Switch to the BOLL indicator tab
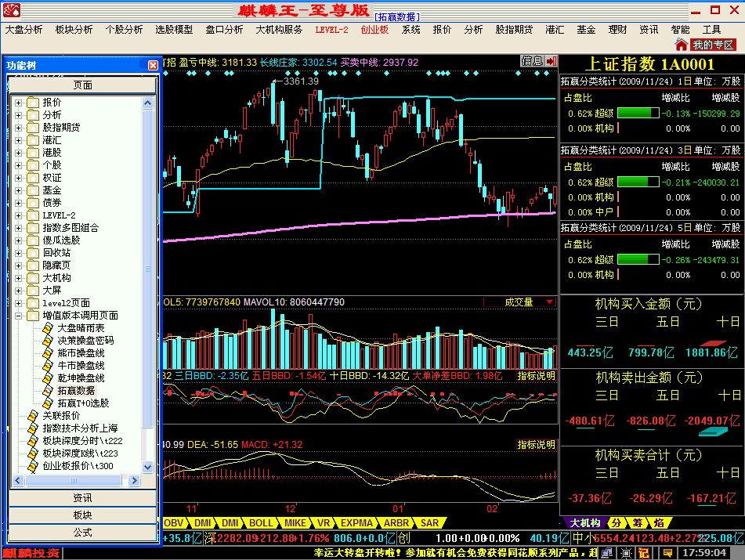This screenshot has width=745, height=560. pos(261,523)
